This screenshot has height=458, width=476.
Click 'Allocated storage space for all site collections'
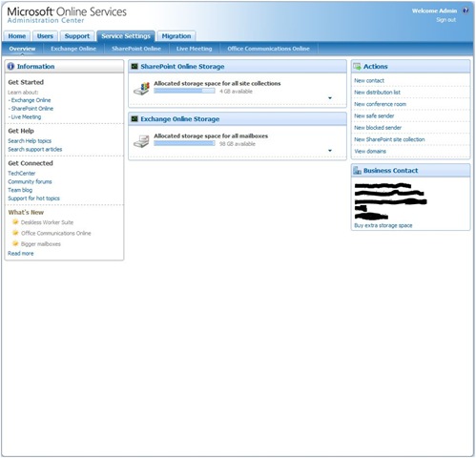point(217,83)
